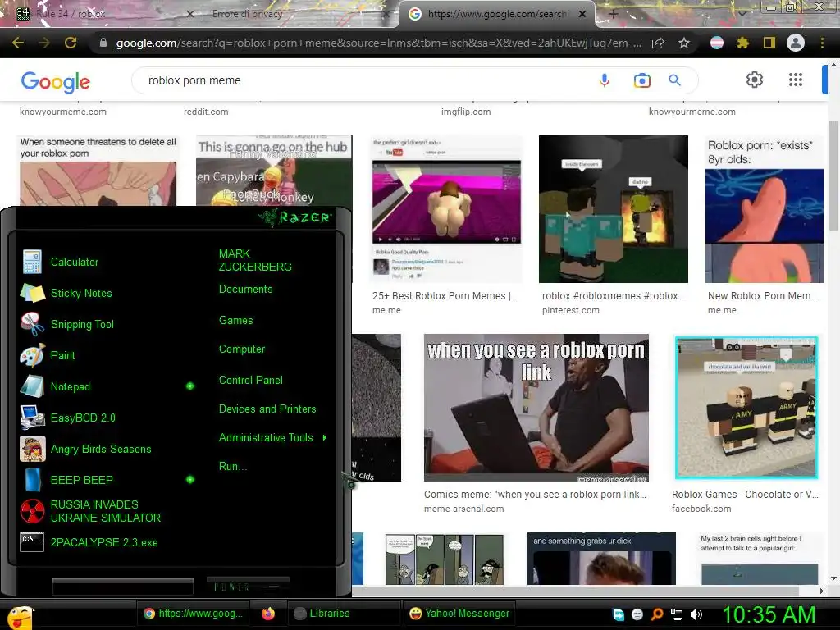840x630 pixels.
Task: Expand the BEEP BEEP jump list dot
Action: [x=190, y=479]
